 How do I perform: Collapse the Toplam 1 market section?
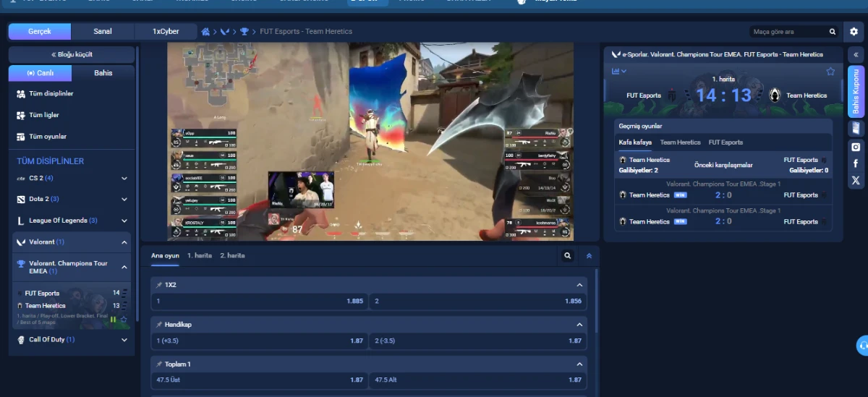579,364
